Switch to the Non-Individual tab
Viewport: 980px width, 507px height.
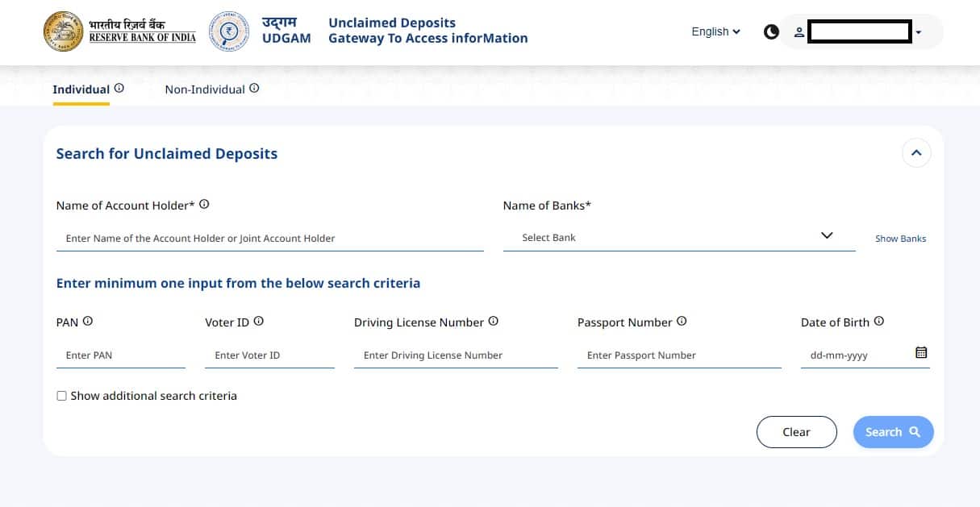point(205,89)
